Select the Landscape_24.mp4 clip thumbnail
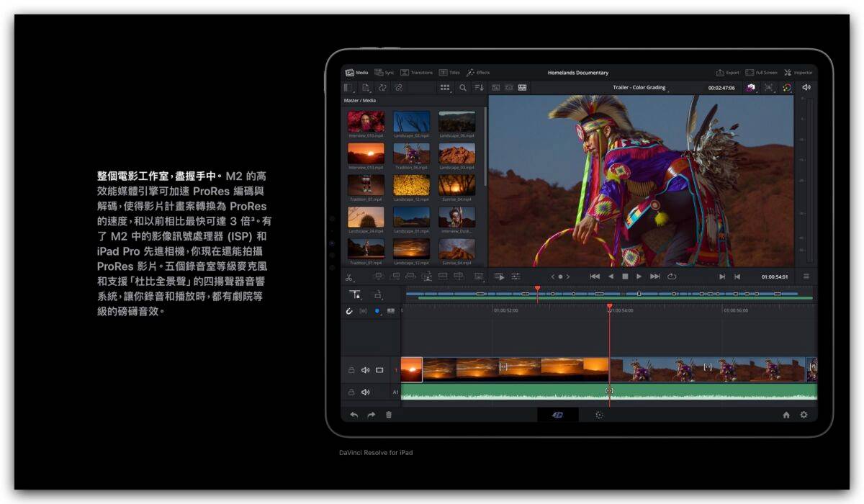 (366, 217)
